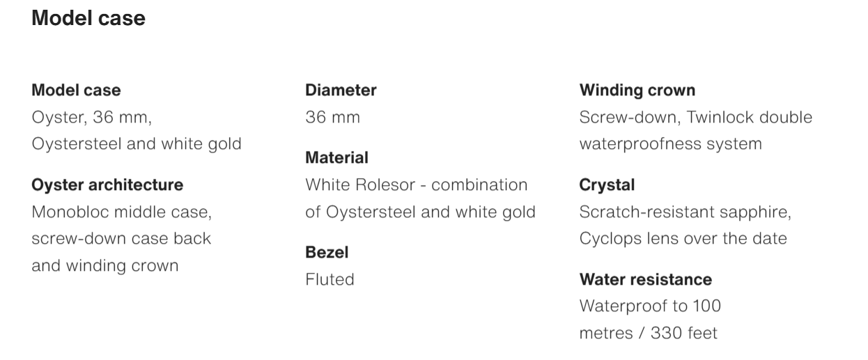The width and height of the screenshot is (868, 360).
Task: Select the "Crystal" specification label
Action: (607, 185)
